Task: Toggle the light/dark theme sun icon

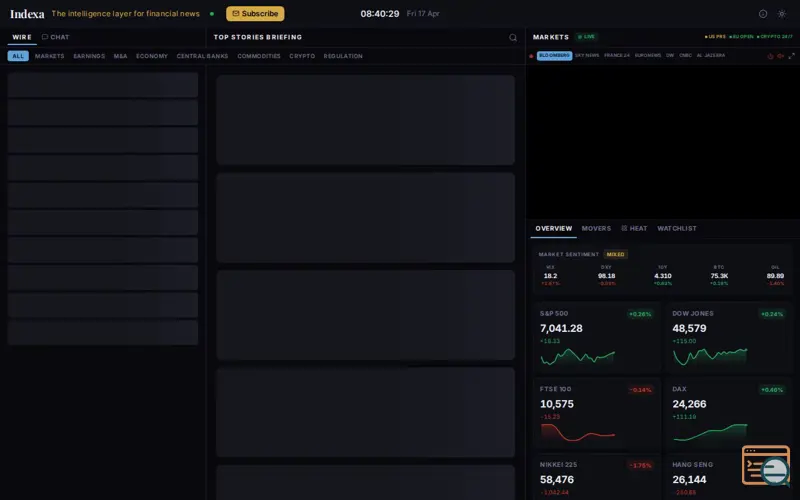Action: (781, 14)
